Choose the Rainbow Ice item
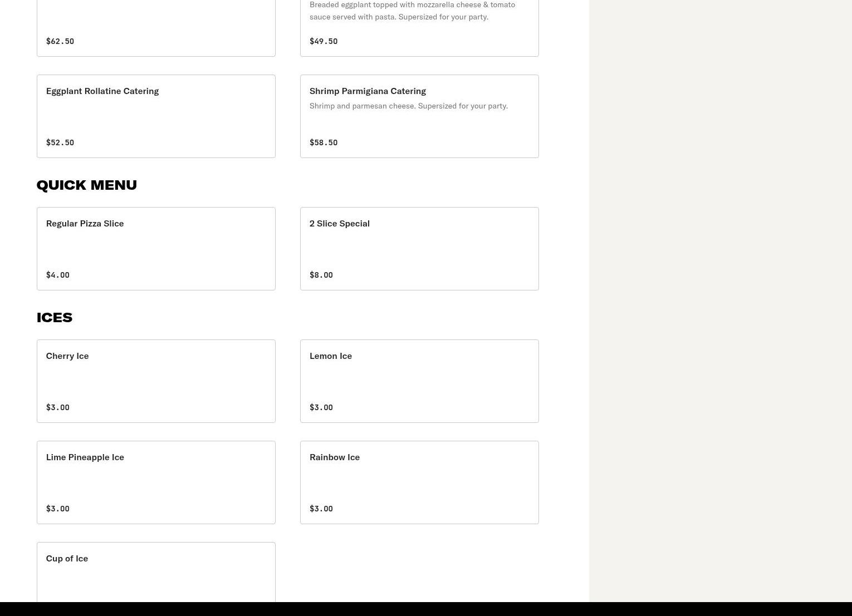The image size is (852, 616). 419,482
